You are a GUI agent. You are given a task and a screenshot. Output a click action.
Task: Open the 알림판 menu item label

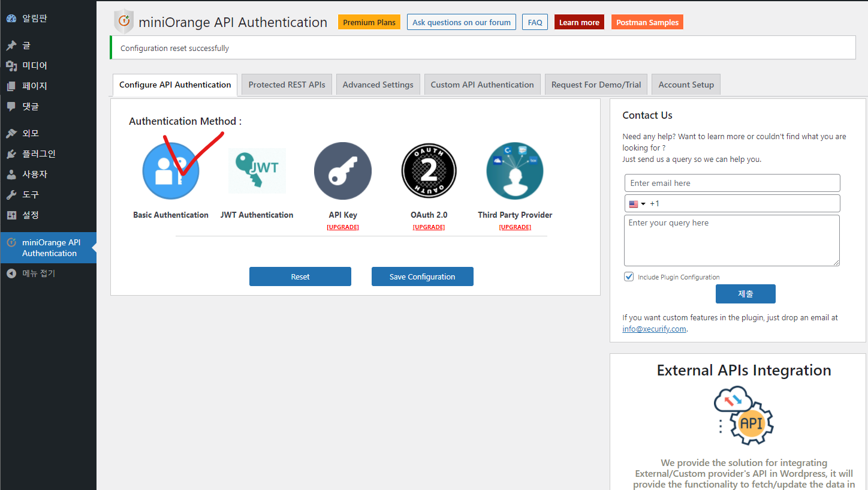coord(35,19)
